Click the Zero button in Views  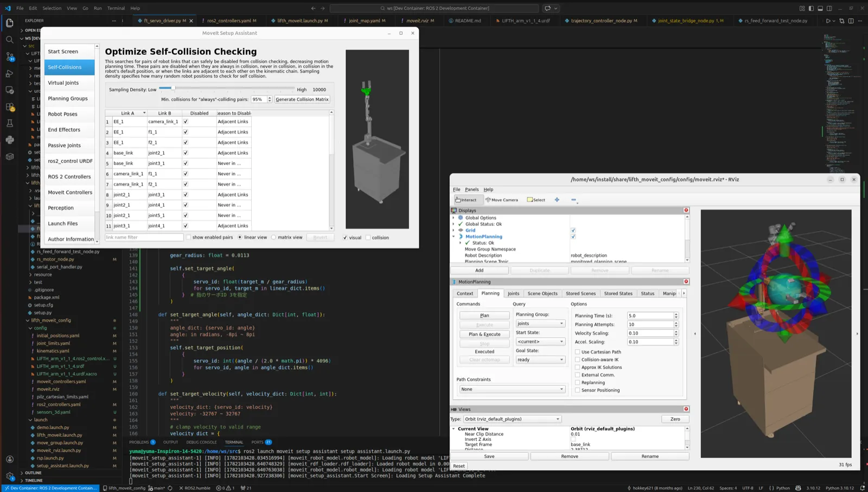point(675,419)
